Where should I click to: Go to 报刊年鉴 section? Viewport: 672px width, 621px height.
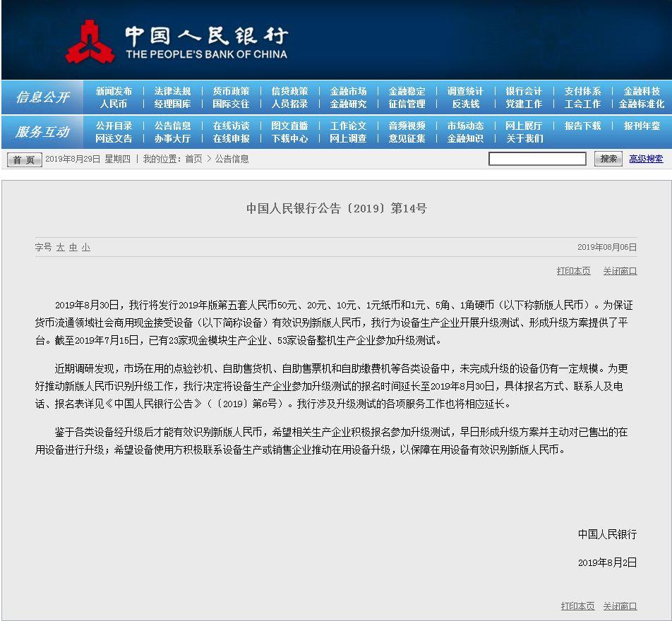pos(642,126)
